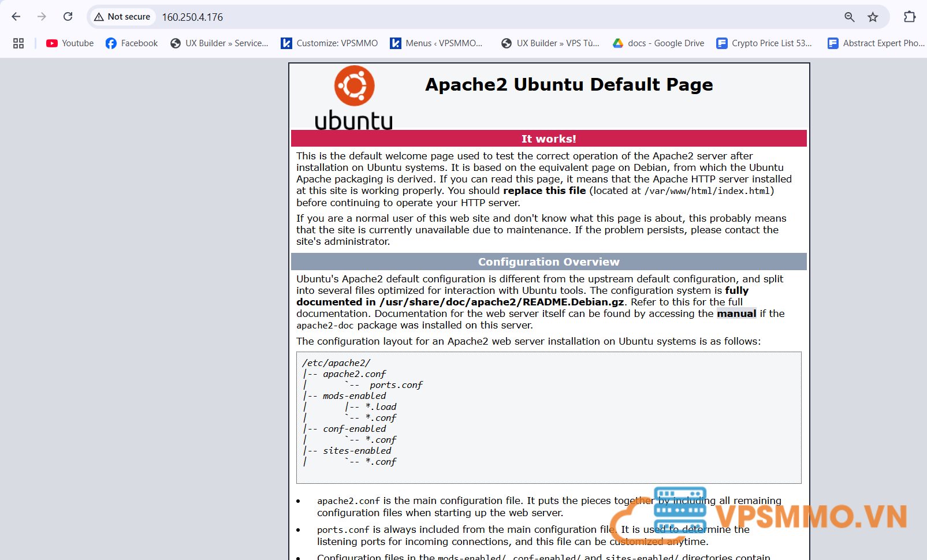The height and width of the screenshot is (560, 927).
Task: Navigate back using the back arrow
Action: (x=16, y=17)
